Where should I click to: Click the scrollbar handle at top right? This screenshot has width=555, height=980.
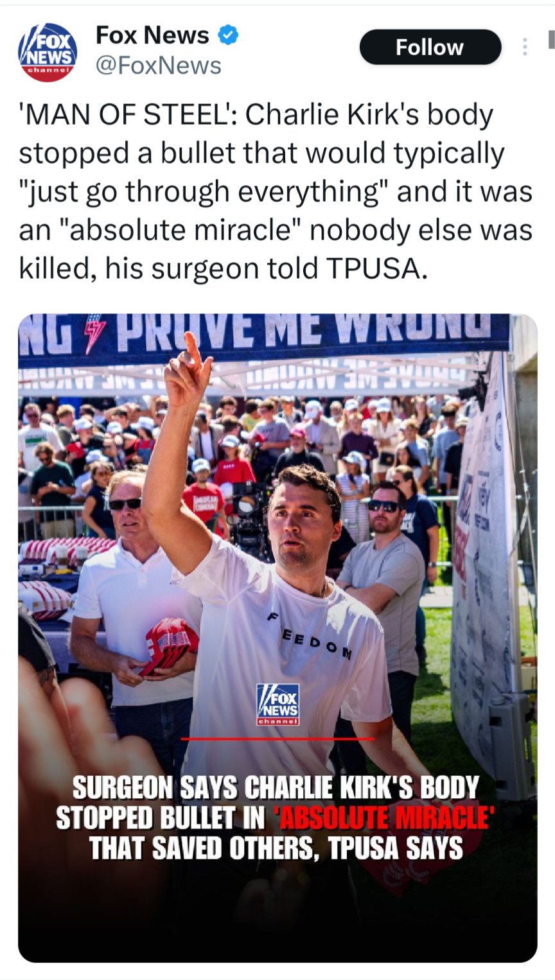coord(551,39)
